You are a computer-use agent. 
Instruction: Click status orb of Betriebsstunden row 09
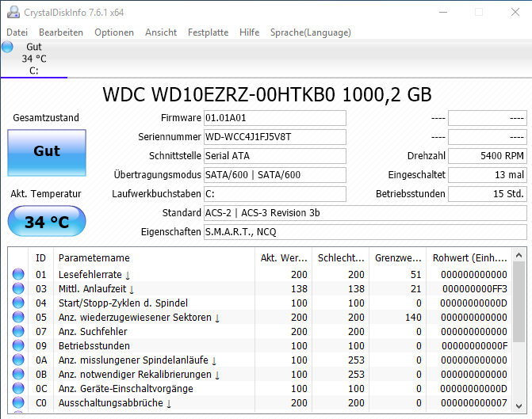[x=18, y=345]
